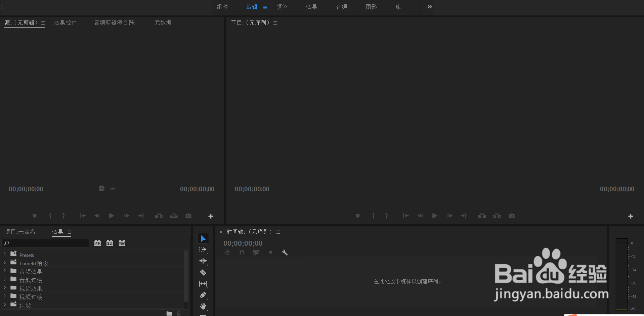
Task: Click the YUV effects filter icon
Action: click(x=122, y=243)
